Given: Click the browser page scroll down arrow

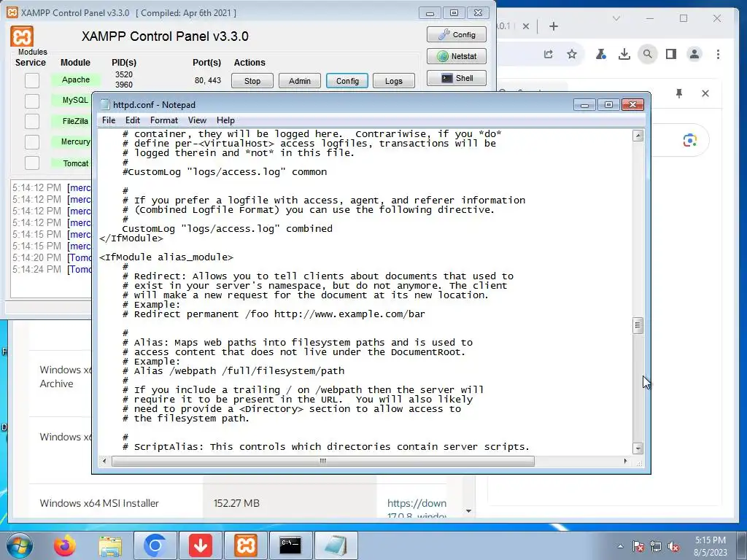Looking at the screenshot, I should (x=469, y=511).
